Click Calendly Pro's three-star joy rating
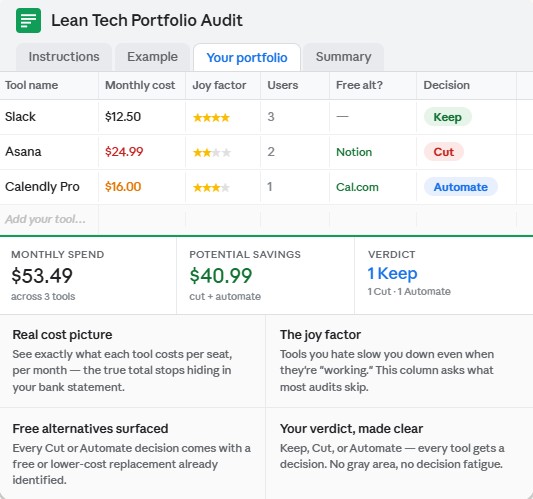The height and width of the screenshot is (499, 533). tap(211, 188)
